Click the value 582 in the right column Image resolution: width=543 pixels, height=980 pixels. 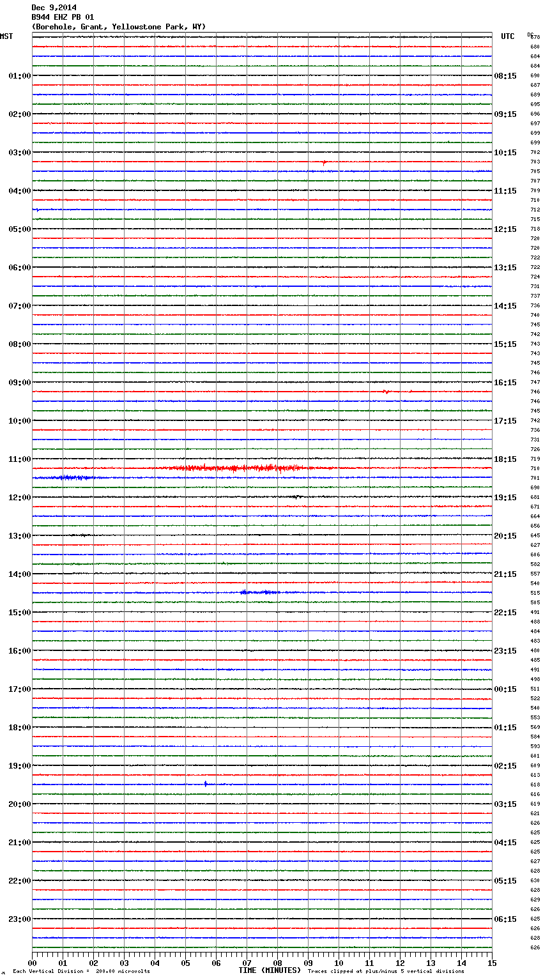coord(535,564)
